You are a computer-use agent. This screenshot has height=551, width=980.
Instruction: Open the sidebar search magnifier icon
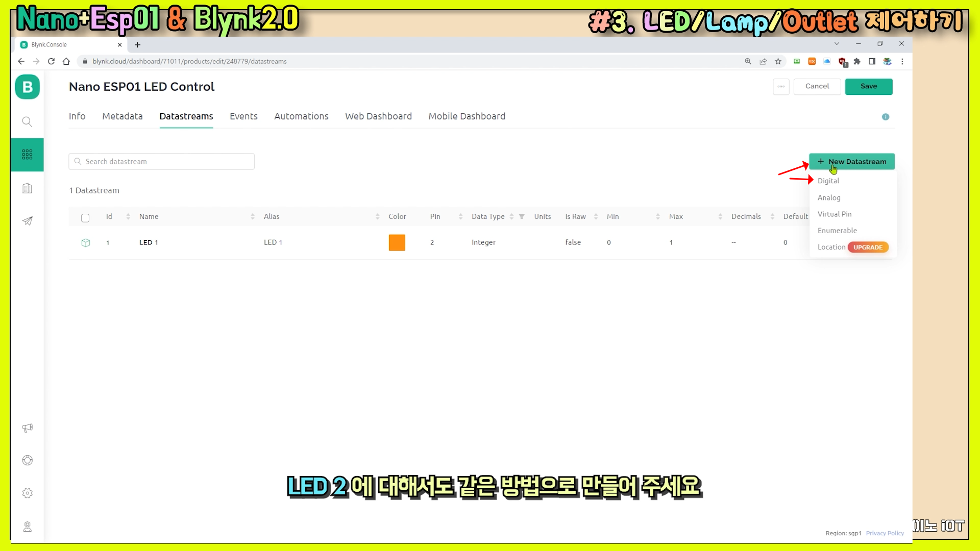[x=28, y=122]
